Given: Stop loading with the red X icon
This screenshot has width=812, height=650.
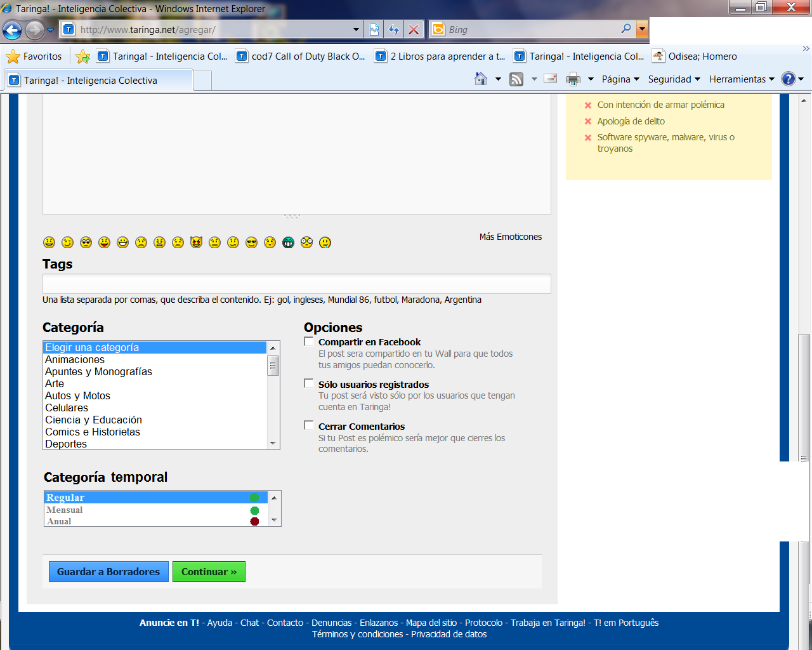Looking at the screenshot, I should tap(414, 29).
